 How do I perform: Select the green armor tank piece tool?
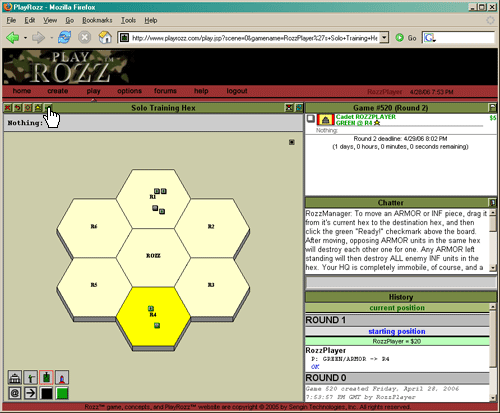46,378
